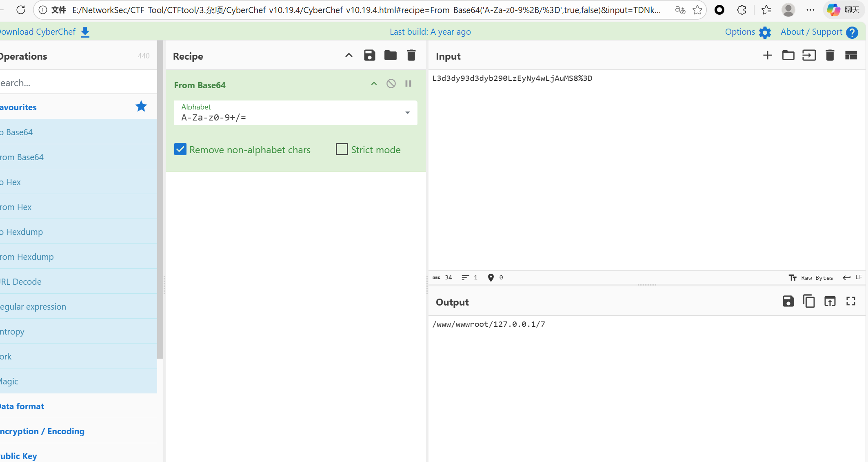Open the Alphabet dropdown
The height and width of the screenshot is (462, 868).
(x=407, y=113)
